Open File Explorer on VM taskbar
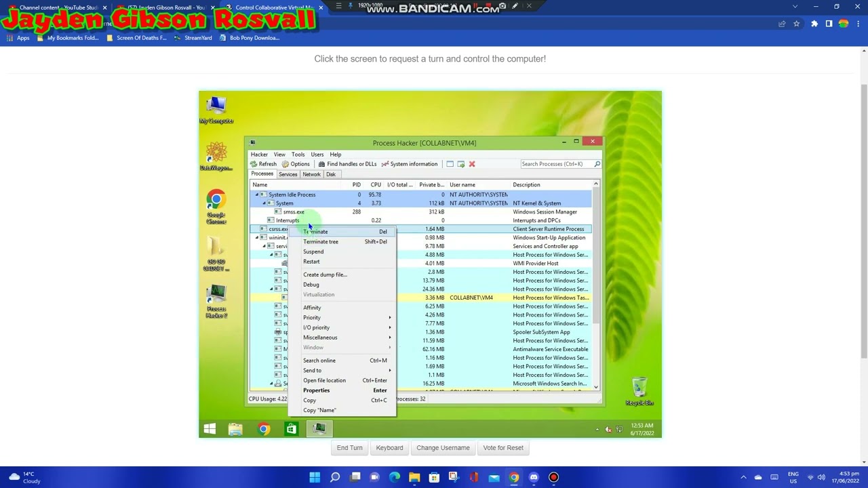Viewport: 868px width, 488px height. (x=235, y=429)
